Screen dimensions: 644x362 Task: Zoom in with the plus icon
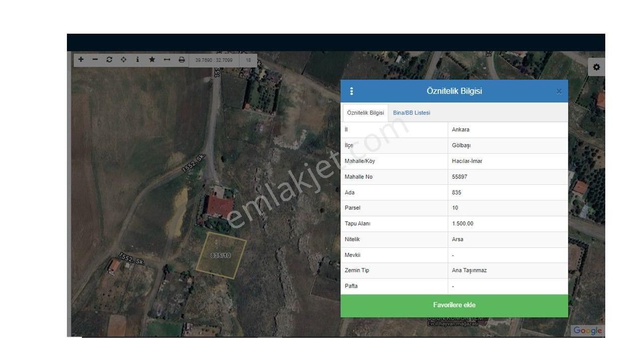pyautogui.click(x=81, y=60)
